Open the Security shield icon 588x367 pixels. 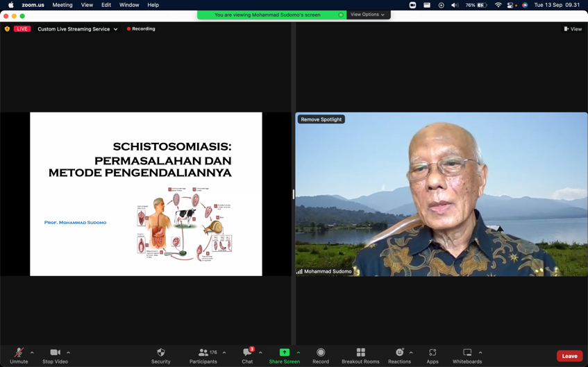[160, 353]
